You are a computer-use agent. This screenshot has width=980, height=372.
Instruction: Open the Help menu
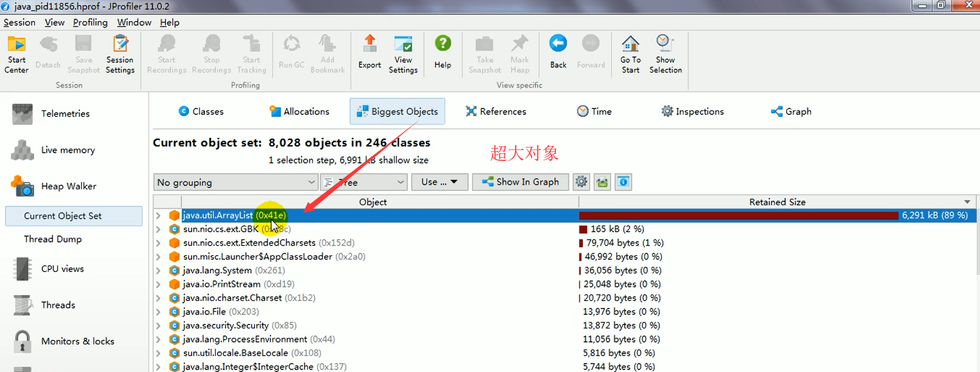170,22
